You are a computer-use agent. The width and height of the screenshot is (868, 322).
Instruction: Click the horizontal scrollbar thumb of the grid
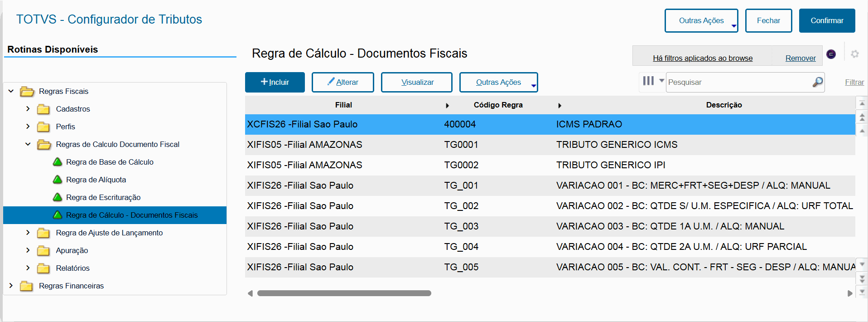click(344, 293)
